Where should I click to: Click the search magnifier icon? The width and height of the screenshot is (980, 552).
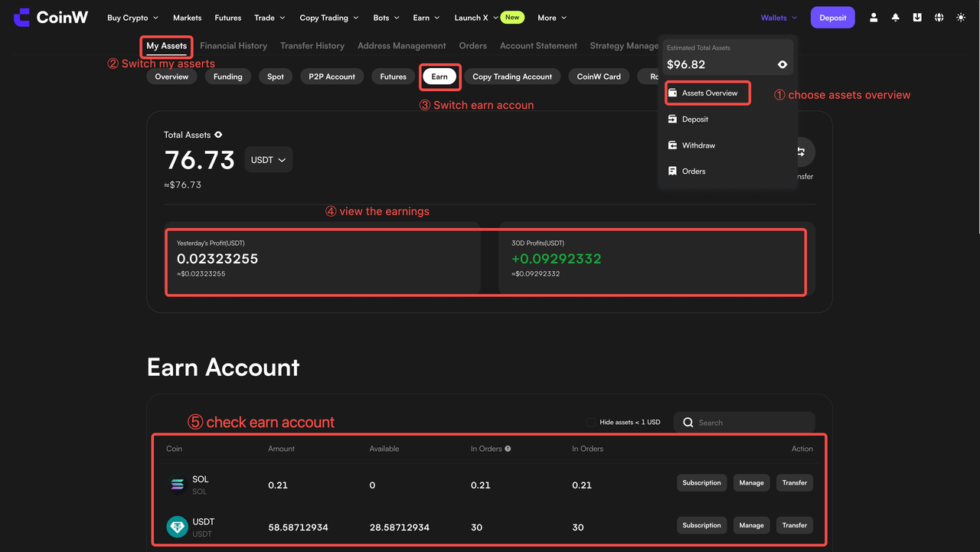pos(688,423)
